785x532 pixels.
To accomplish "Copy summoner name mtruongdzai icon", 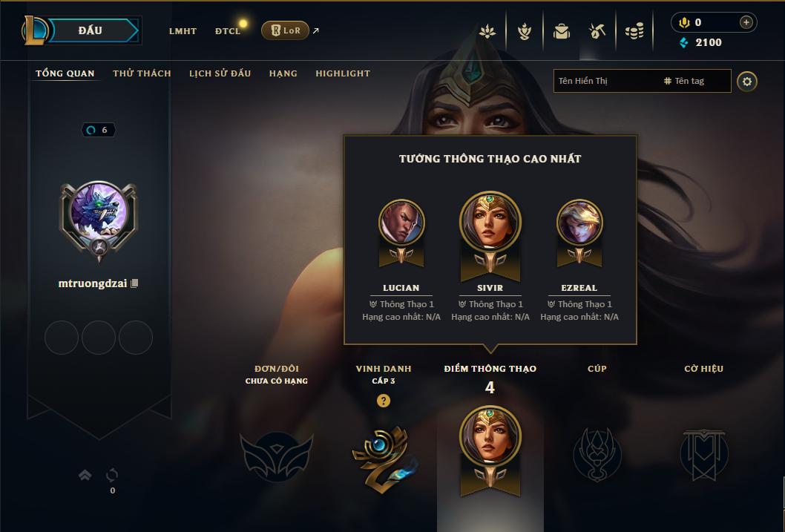I will pos(134,283).
